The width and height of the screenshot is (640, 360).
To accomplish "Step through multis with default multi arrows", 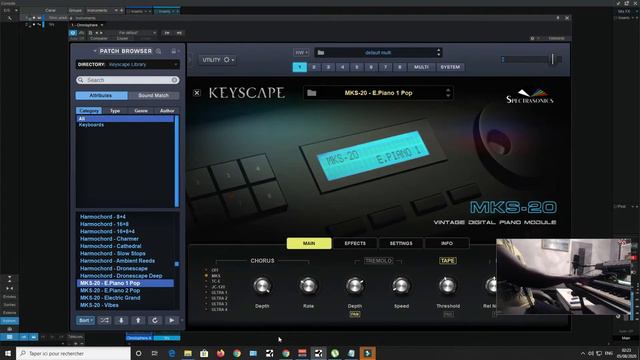I will click(438, 52).
